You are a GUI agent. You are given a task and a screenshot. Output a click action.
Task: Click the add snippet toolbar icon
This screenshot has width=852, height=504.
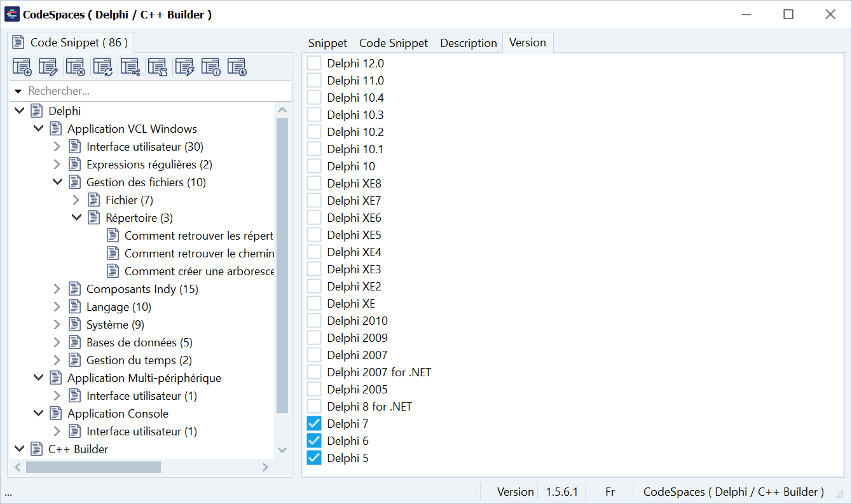[22, 67]
